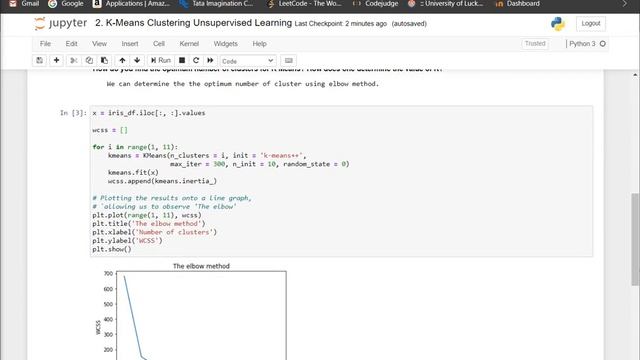The image size is (640, 360).
Task: Click the Logout button
Action: point(591,23)
